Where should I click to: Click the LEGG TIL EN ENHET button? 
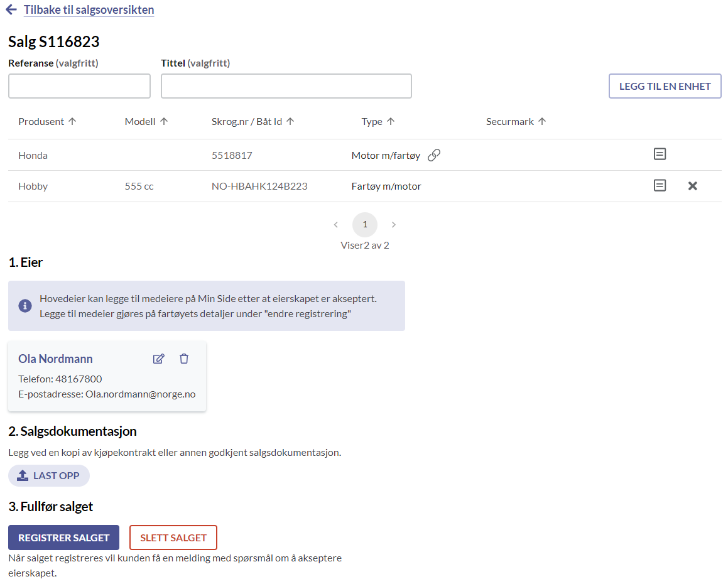[x=665, y=86]
